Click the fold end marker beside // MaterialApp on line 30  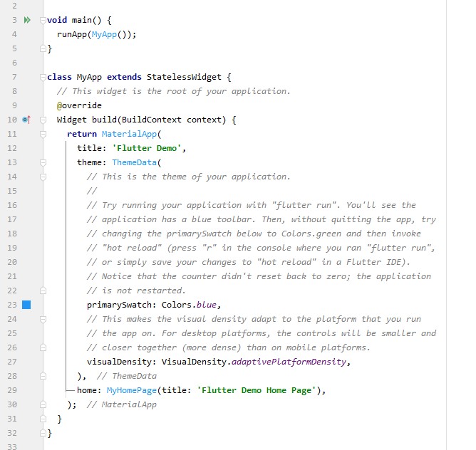coord(43,404)
